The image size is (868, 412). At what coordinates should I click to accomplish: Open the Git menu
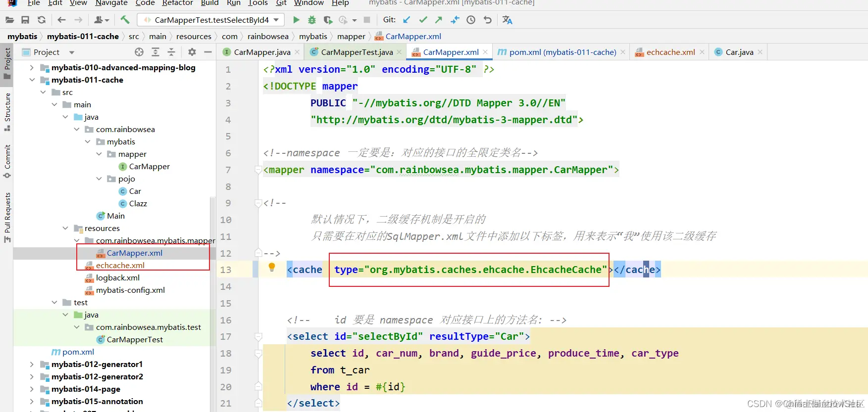pos(281,3)
